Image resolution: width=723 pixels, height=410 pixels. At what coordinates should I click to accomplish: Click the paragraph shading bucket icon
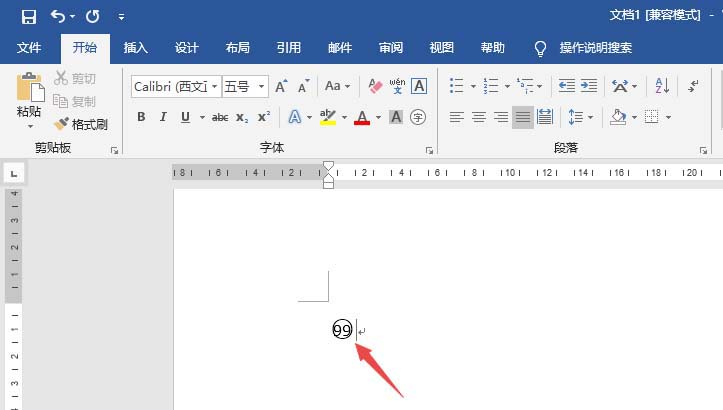[x=618, y=117]
